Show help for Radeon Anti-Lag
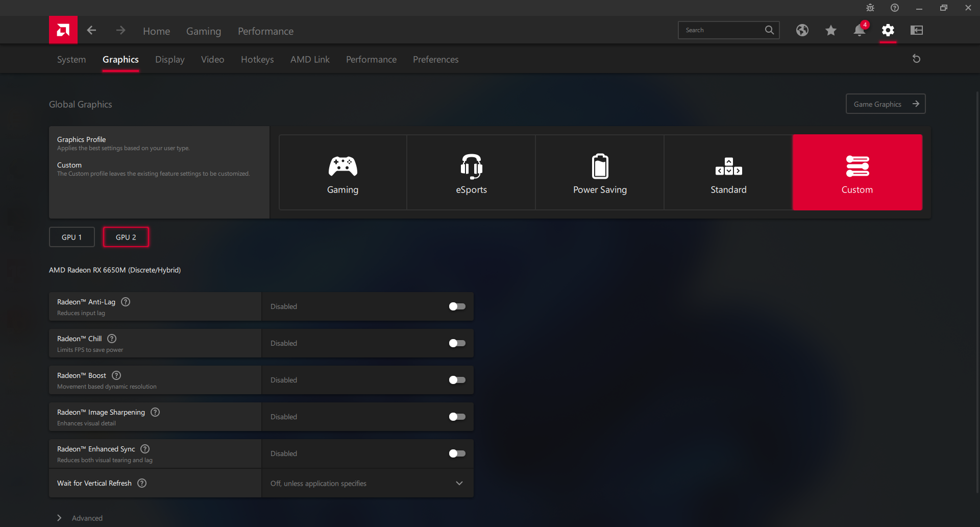Viewport: 980px width, 527px height. coord(126,302)
